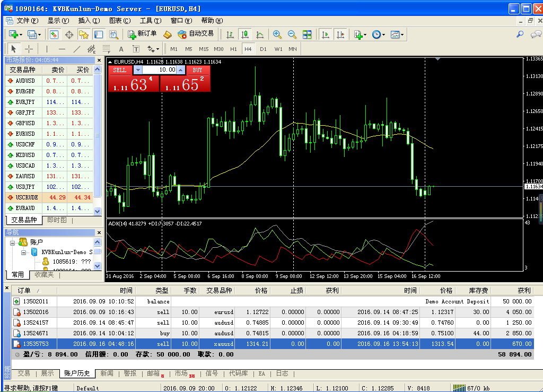Open the chat bubbles icon
The image size is (543, 392).
(536, 34)
